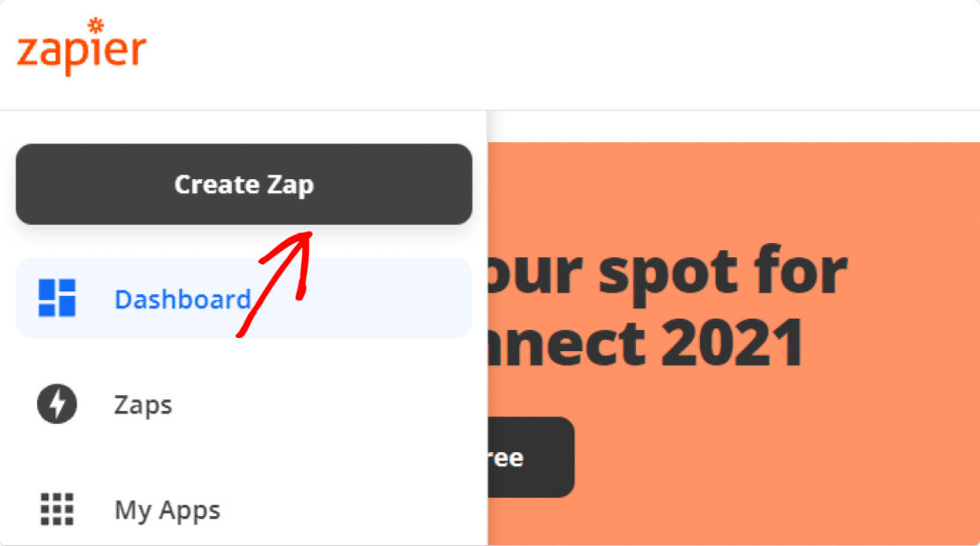This screenshot has width=980, height=546.
Task: Click blank space in the Zaps row
Action: pyautogui.click(x=325, y=404)
